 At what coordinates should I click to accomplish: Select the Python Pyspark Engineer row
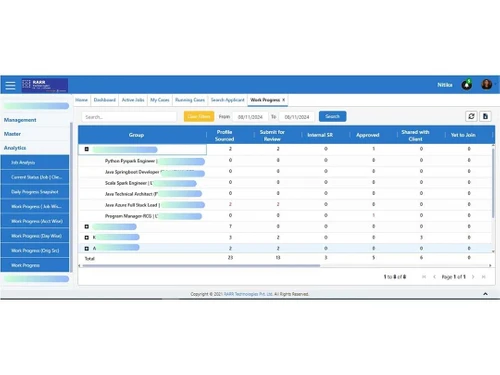coord(286,160)
